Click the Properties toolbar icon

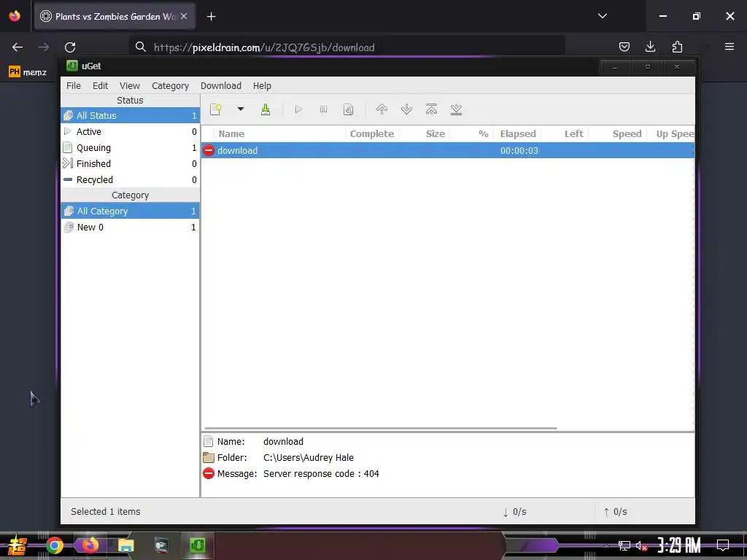[x=348, y=109]
